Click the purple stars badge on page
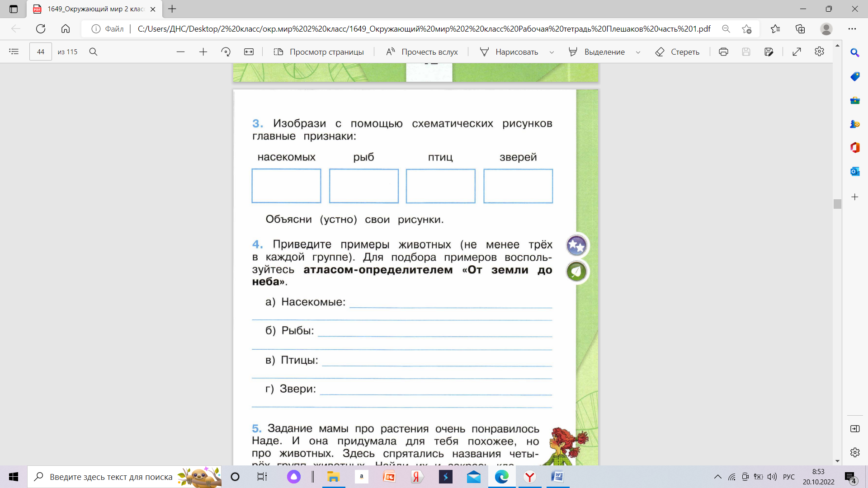The image size is (868, 488). coord(576,245)
